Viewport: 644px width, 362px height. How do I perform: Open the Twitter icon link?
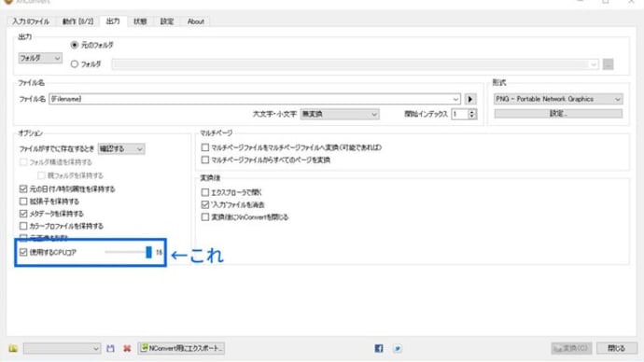point(398,348)
